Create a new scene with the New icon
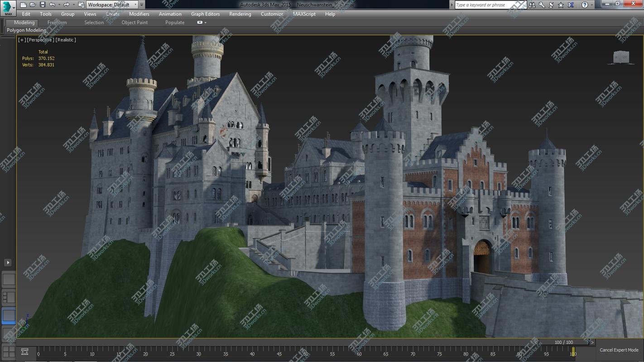 [x=23, y=5]
